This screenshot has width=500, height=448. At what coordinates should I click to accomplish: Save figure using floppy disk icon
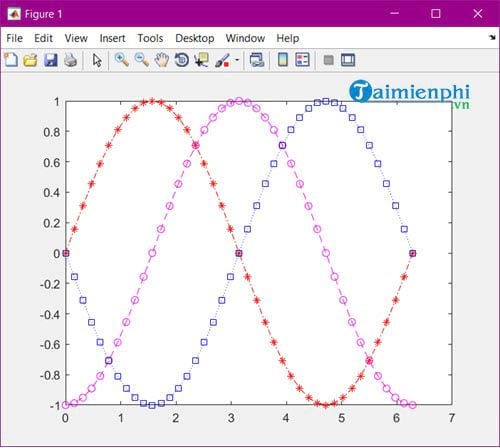[51, 60]
